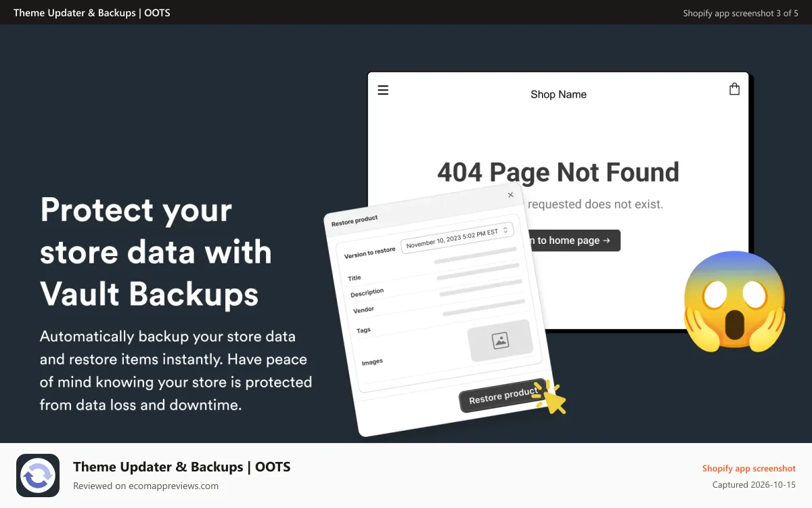Click the Vendor field label
The height and width of the screenshot is (508, 812).
363,310
